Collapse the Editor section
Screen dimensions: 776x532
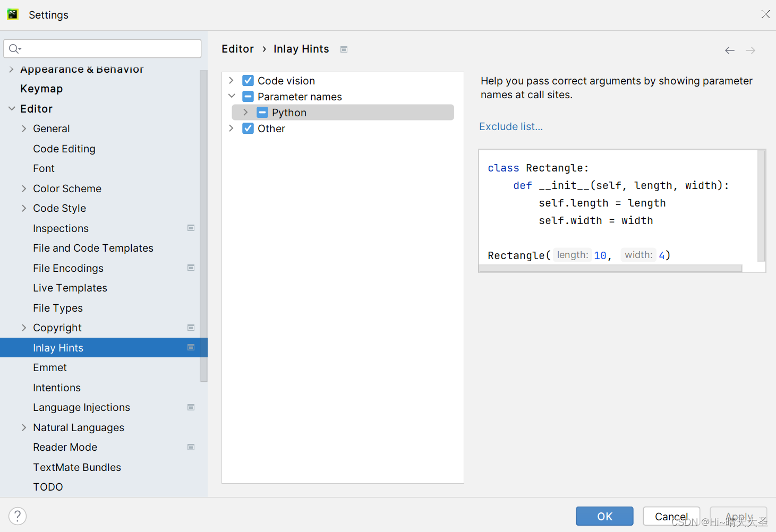(12, 108)
